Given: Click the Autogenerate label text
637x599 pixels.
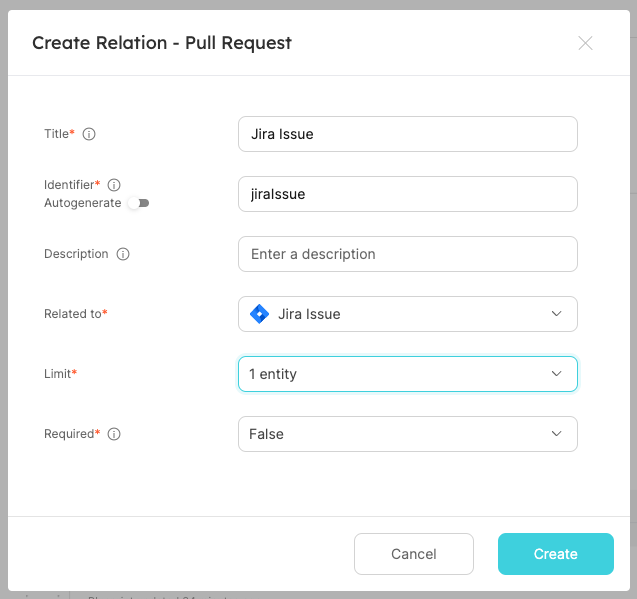Looking at the screenshot, I should tap(82, 203).
